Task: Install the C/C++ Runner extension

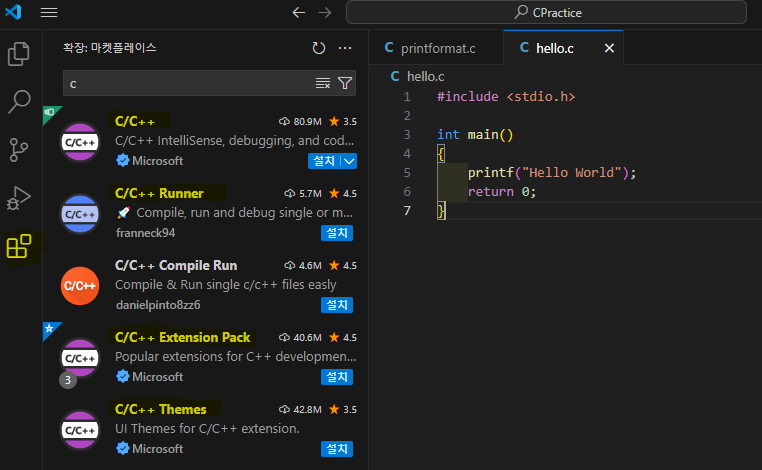Action: tap(337, 233)
